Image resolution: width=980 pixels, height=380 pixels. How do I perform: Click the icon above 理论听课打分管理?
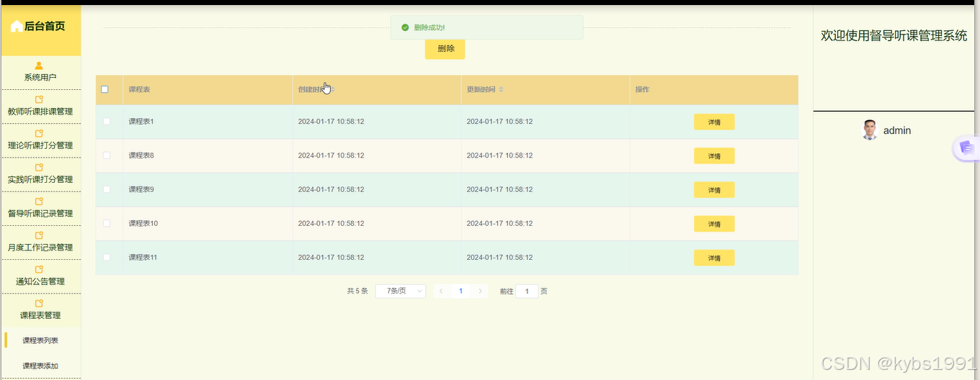(x=40, y=134)
